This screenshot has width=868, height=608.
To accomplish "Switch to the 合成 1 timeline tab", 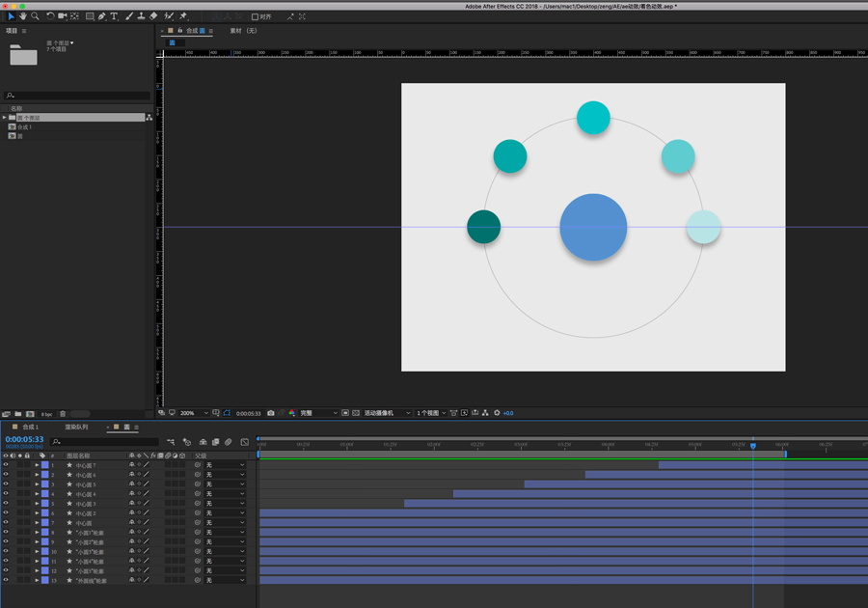I will (x=31, y=427).
